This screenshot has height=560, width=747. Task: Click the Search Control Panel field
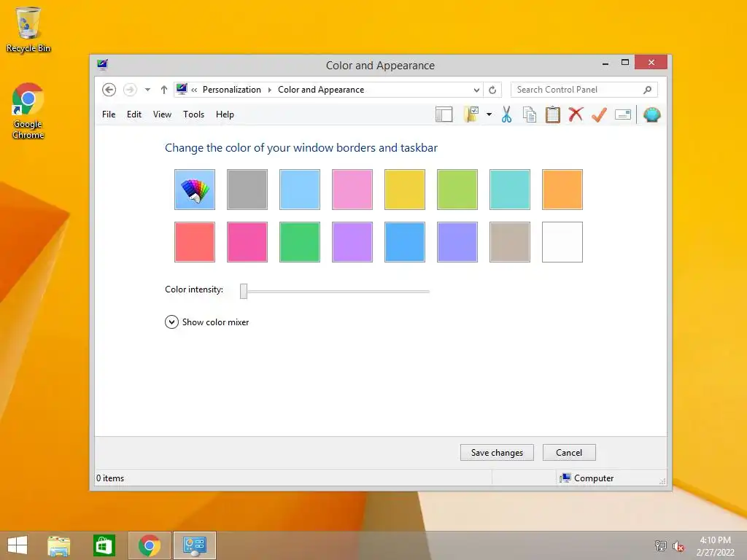(x=584, y=90)
